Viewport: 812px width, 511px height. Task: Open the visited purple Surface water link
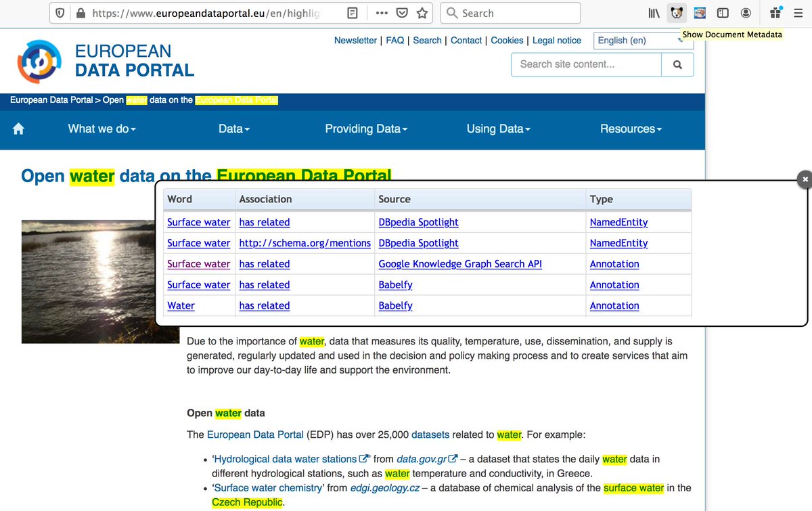tap(199, 264)
